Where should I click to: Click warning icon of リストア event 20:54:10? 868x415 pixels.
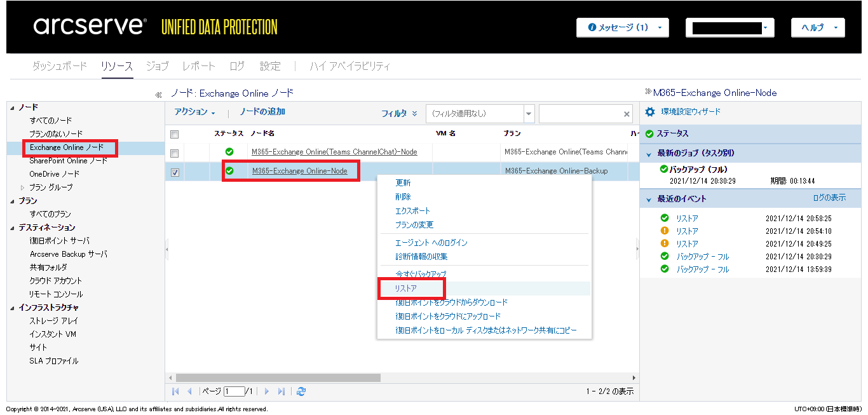(665, 231)
